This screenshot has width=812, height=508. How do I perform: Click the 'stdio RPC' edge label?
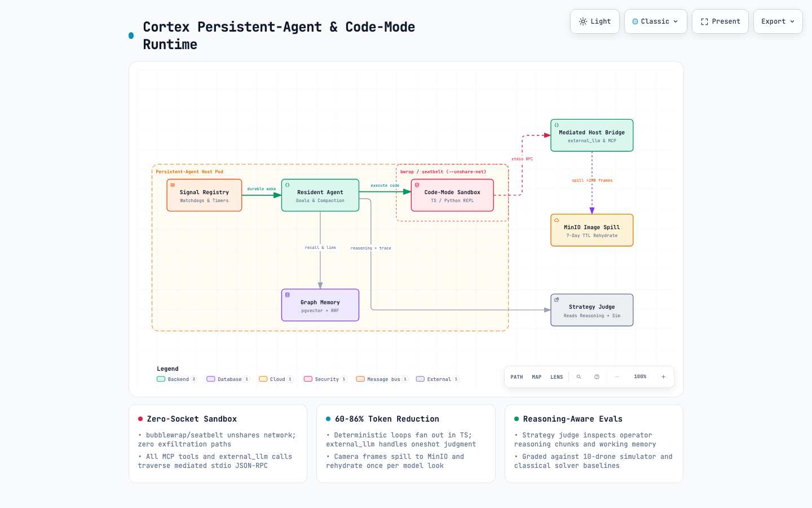[x=522, y=159]
